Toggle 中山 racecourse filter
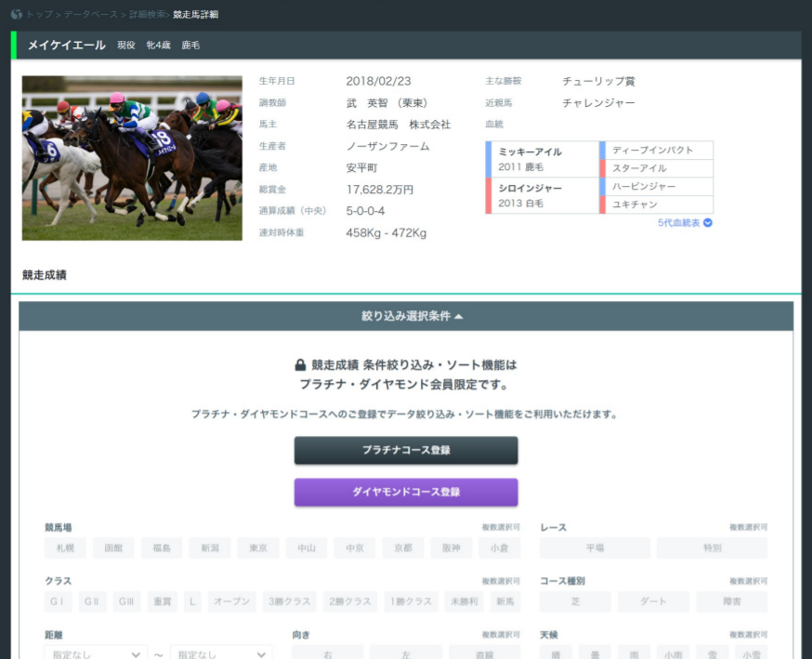The image size is (812, 659). point(307,548)
